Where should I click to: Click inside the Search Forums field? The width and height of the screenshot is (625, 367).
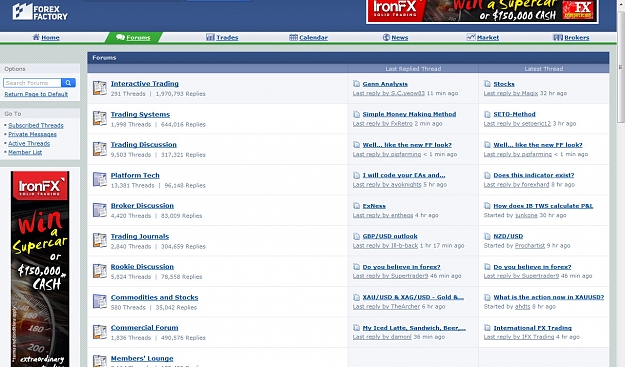point(32,83)
